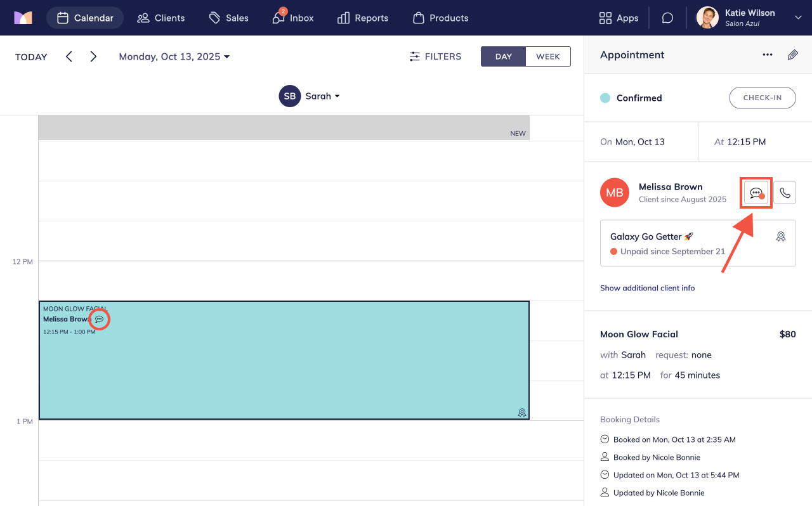Switch to the Reports tab

(x=363, y=18)
